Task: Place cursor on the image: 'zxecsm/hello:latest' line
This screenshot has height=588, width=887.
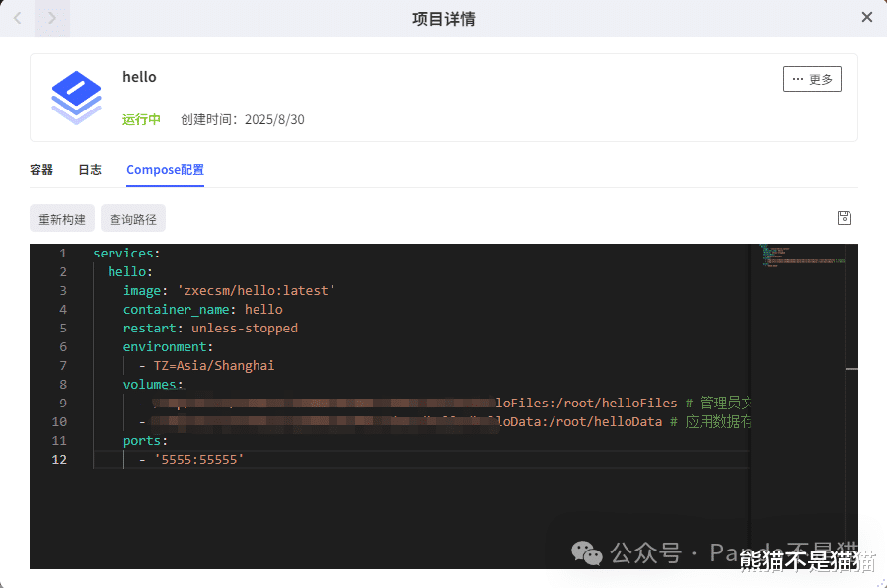Action: (x=229, y=291)
